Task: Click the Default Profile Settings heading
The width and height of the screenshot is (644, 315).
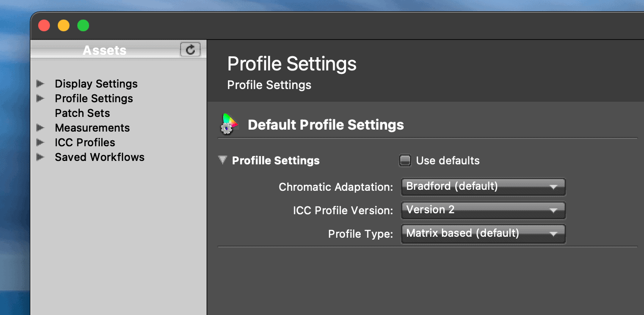Action: [x=325, y=124]
